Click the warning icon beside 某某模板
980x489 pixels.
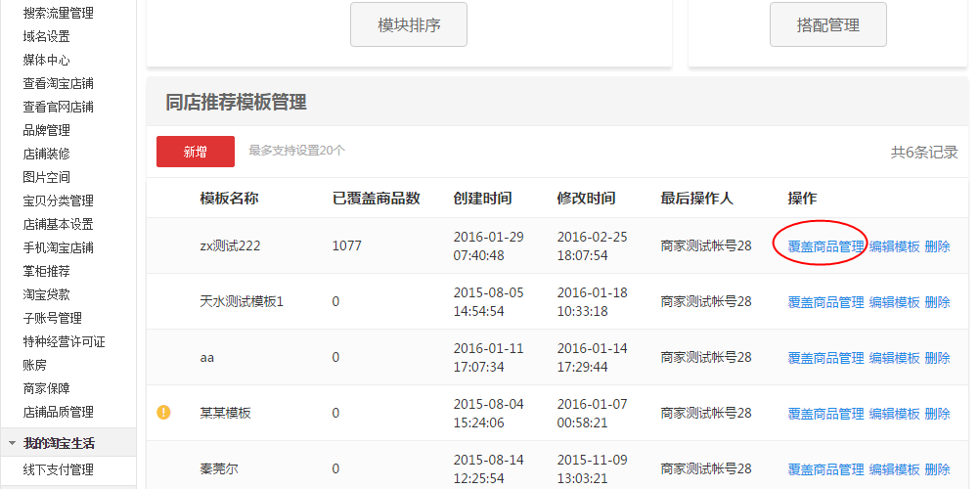(x=163, y=413)
